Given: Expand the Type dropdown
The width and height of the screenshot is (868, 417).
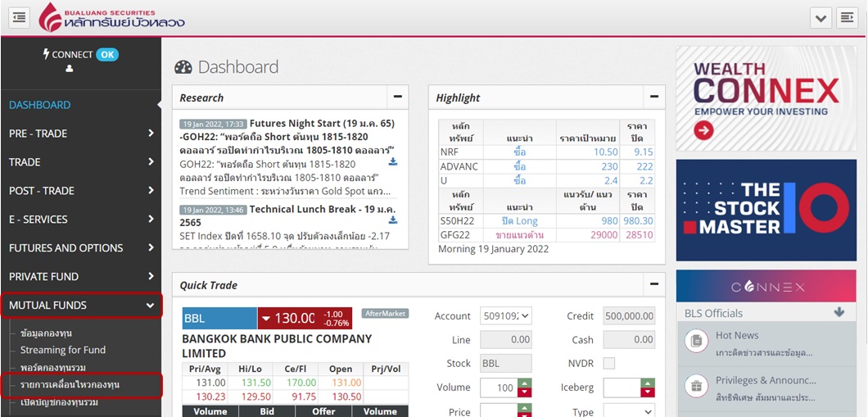Looking at the screenshot, I should pos(629,411).
